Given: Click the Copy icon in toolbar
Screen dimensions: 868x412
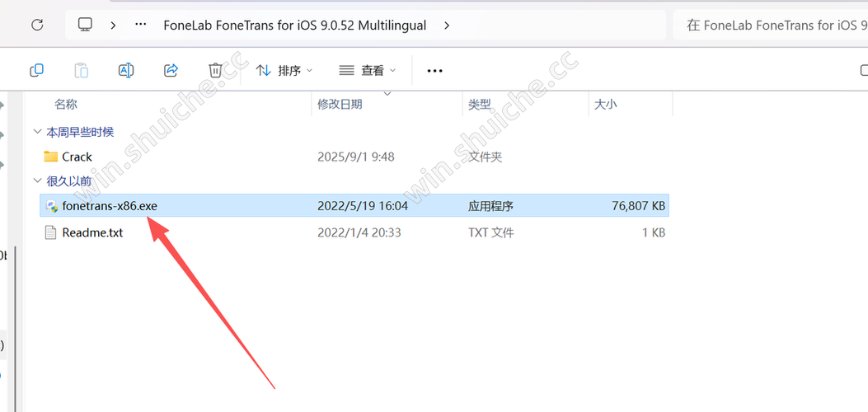Looking at the screenshot, I should coord(36,70).
